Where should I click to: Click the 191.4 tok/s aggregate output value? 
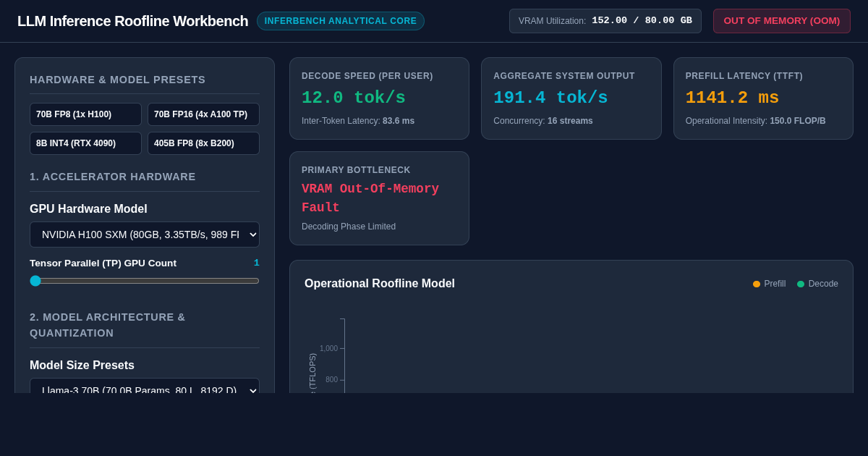[x=550, y=98]
